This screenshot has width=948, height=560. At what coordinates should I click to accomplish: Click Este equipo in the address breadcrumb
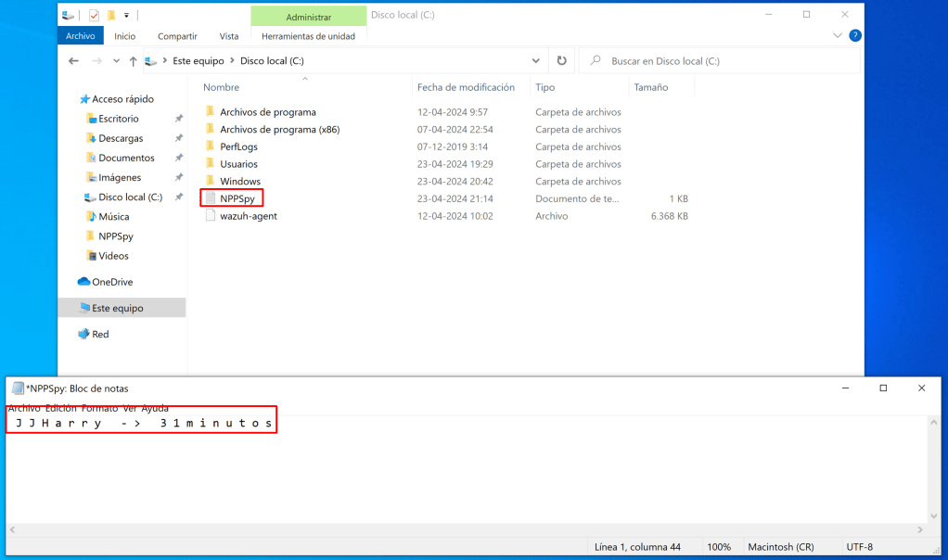click(x=199, y=61)
